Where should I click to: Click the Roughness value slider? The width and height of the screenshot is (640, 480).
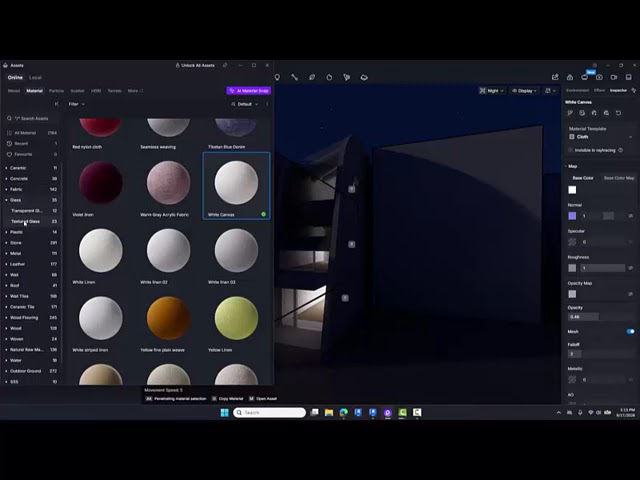[602, 268]
